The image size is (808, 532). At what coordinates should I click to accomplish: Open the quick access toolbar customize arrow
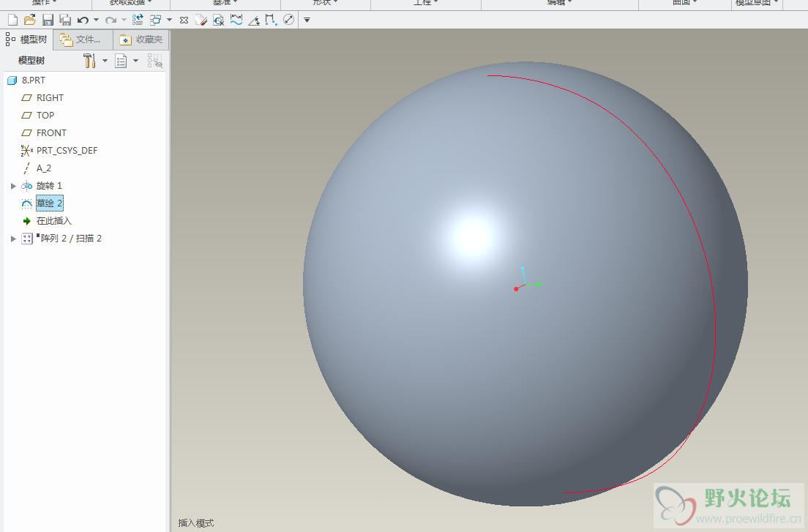pyautogui.click(x=307, y=20)
